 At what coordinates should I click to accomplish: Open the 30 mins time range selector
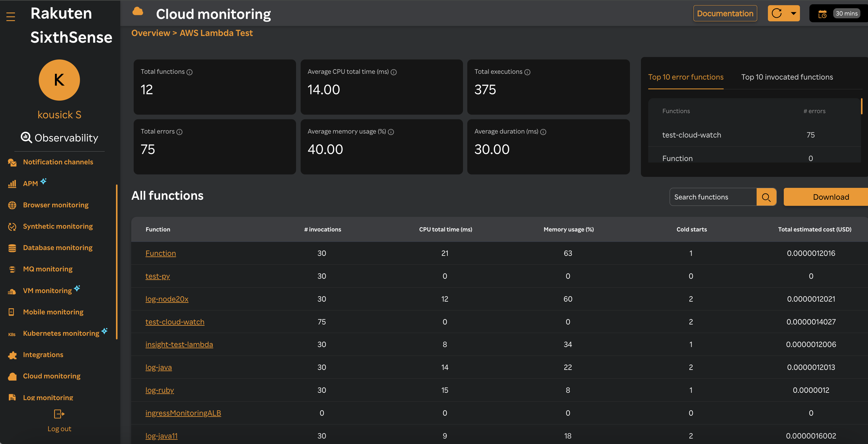[x=846, y=13]
